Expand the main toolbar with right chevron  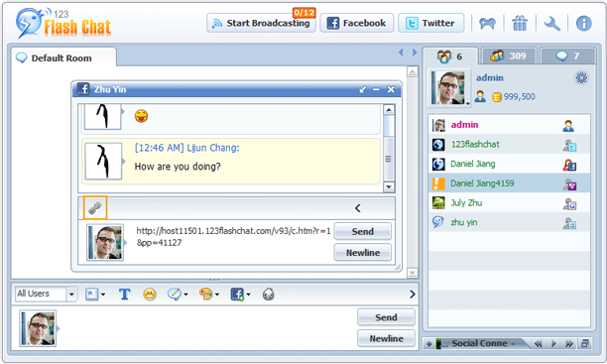tap(413, 295)
